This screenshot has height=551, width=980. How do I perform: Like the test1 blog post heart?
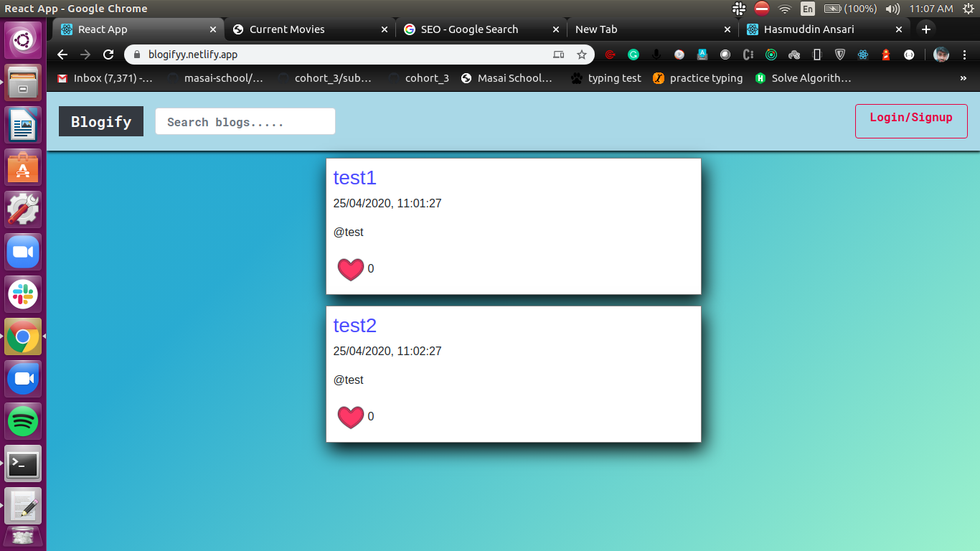(x=350, y=269)
